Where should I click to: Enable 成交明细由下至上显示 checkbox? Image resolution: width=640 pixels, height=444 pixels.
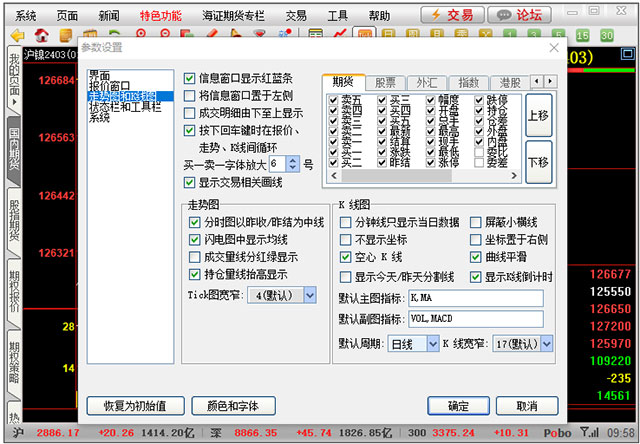(189, 113)
